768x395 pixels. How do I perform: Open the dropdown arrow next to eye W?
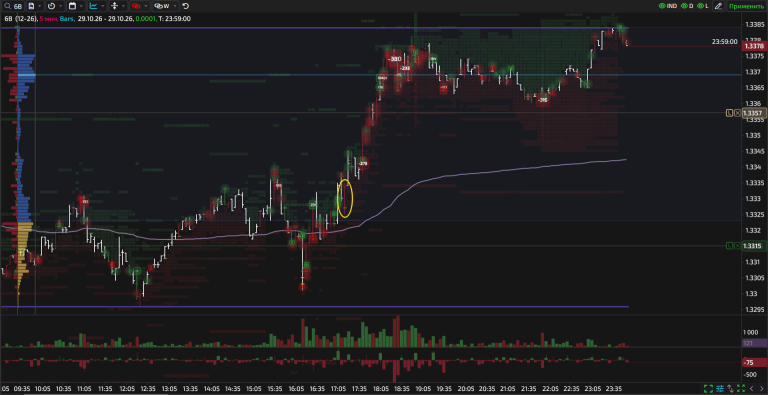coord(174,6)
